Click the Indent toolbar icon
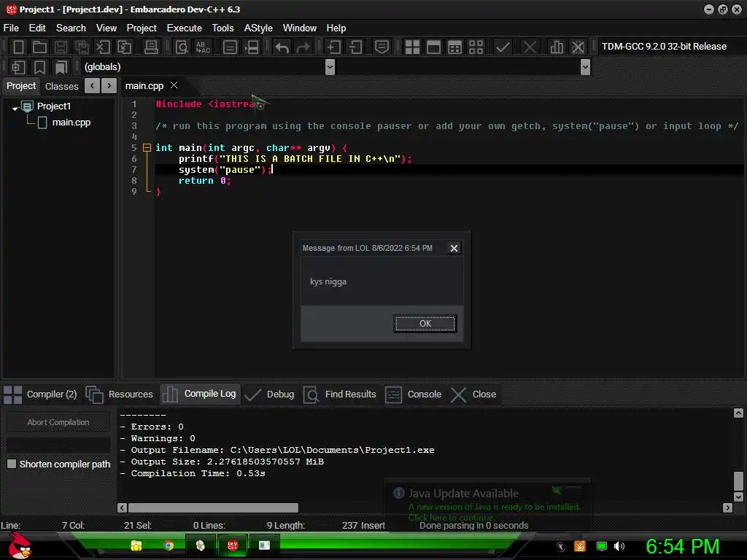 (333, 47)
